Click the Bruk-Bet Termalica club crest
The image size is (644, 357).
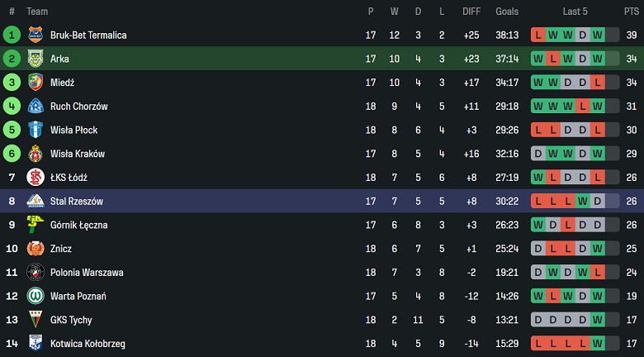[x=35, y=35]
